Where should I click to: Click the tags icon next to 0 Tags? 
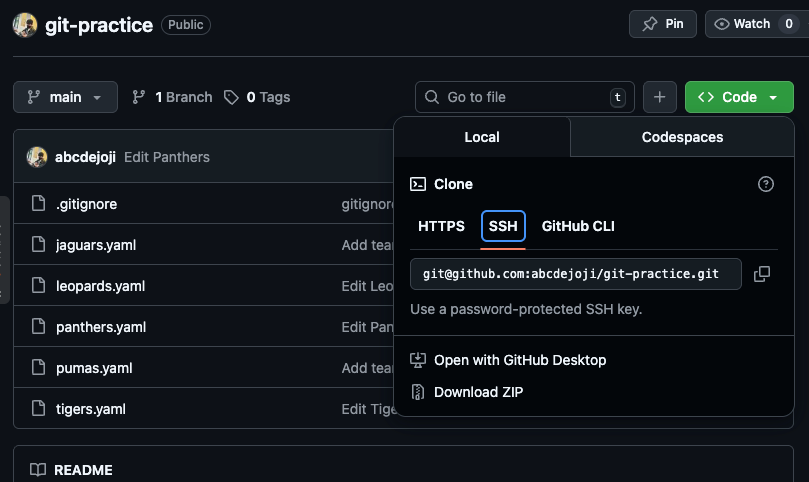232,97
